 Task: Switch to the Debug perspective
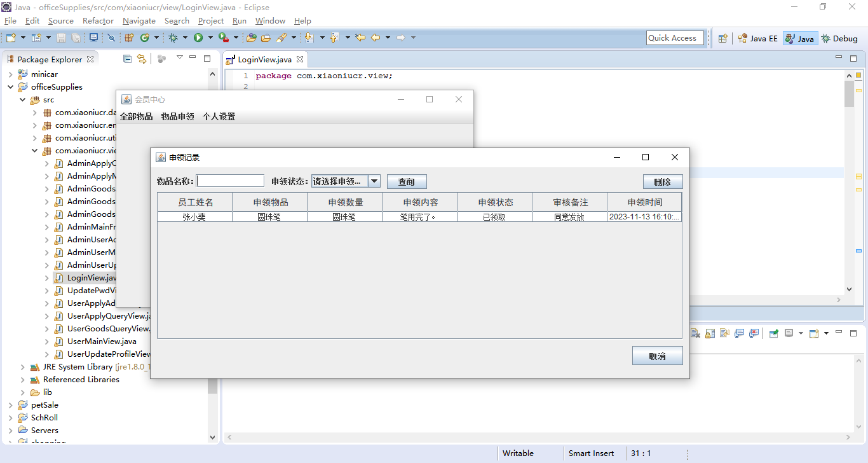coord(839,38)
